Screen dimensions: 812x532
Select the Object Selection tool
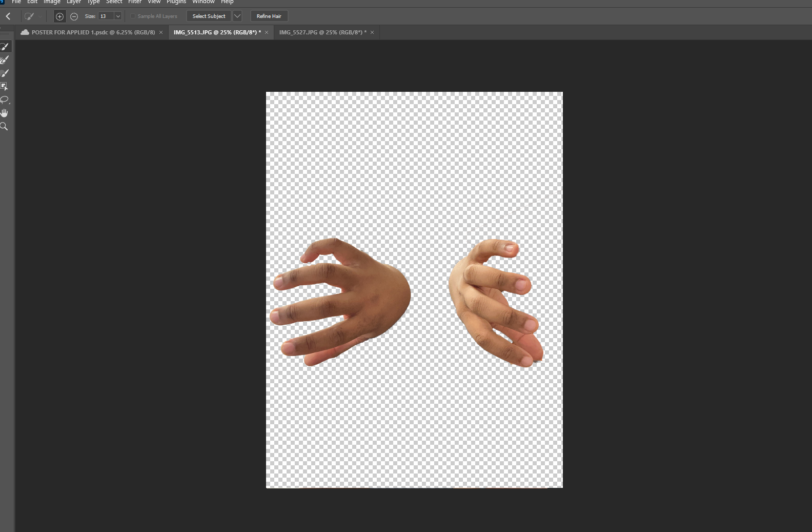(5, 87)
